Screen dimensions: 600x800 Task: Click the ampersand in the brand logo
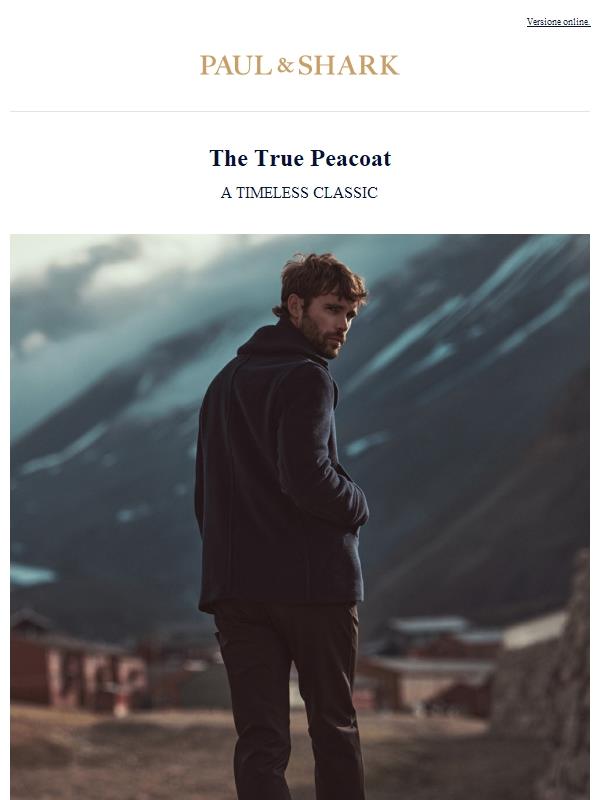pos(285,66)
